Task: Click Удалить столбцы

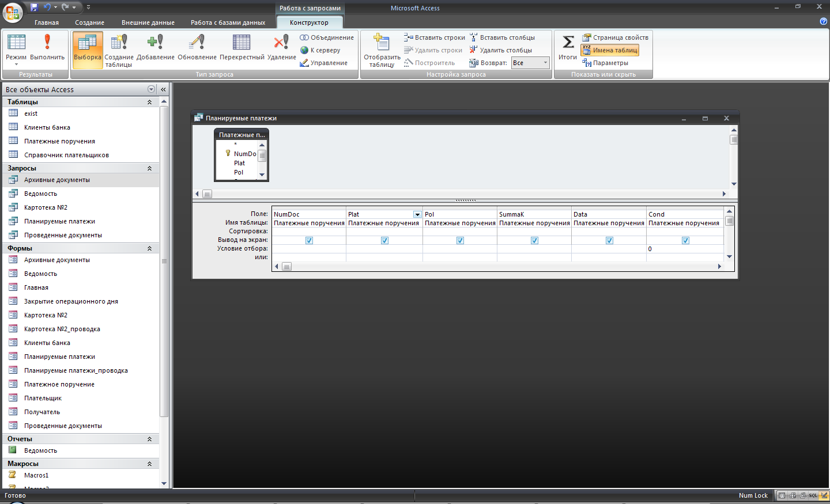Action: [x=501, y=50]
